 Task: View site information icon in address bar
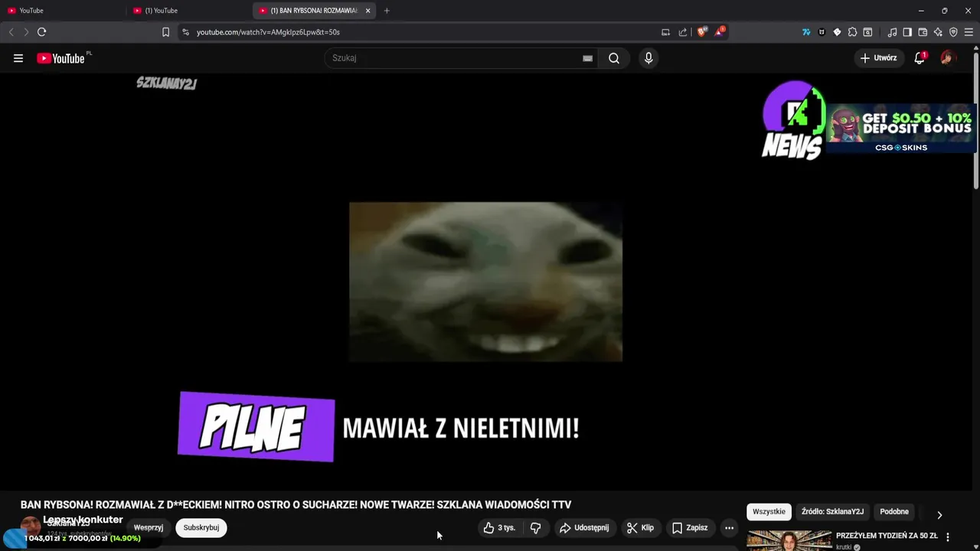coord(185,32)
